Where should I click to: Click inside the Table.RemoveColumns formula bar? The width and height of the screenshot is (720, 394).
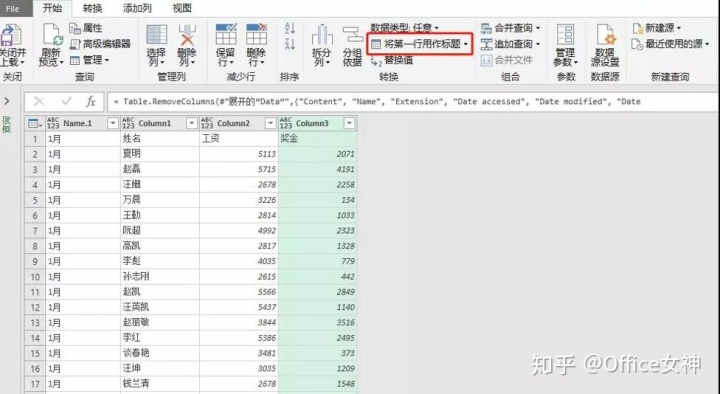tap(412, 101)
